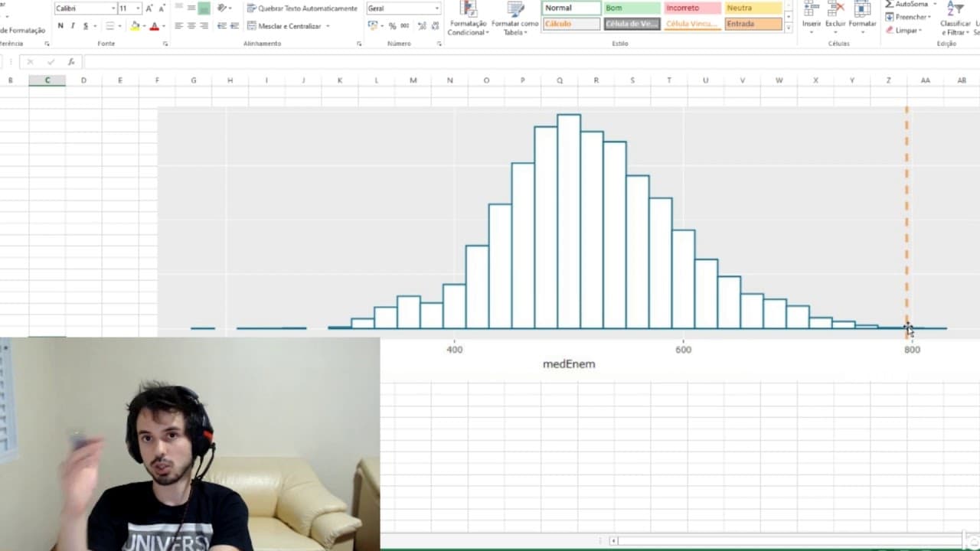Apply the Célula de Verificação style
The width and height of the screenshot is (980, 551).
coord(631,24)
